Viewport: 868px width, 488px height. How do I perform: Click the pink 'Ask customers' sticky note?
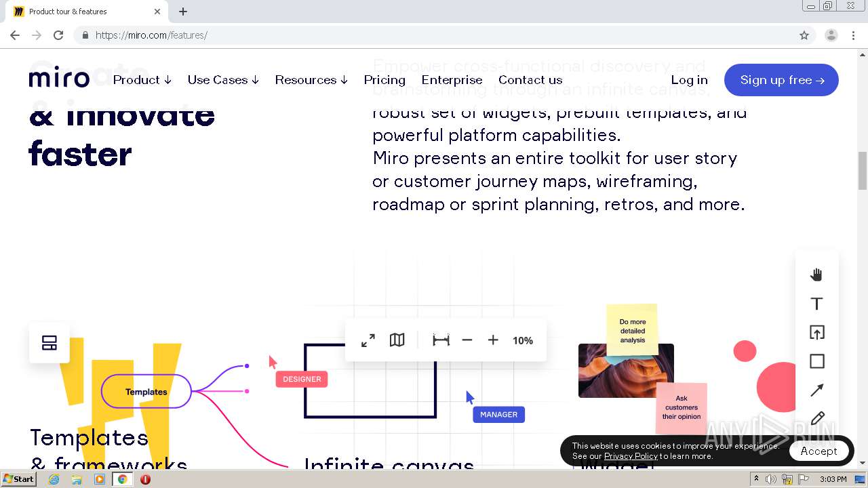click(682, 407)
